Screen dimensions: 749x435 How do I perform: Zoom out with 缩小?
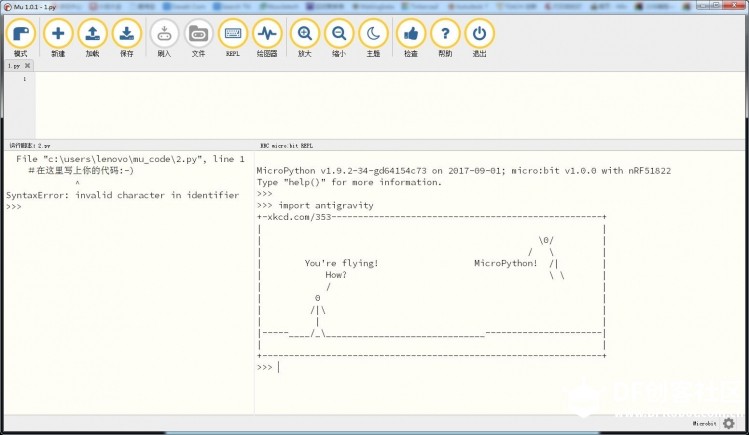tap(339, 38)
